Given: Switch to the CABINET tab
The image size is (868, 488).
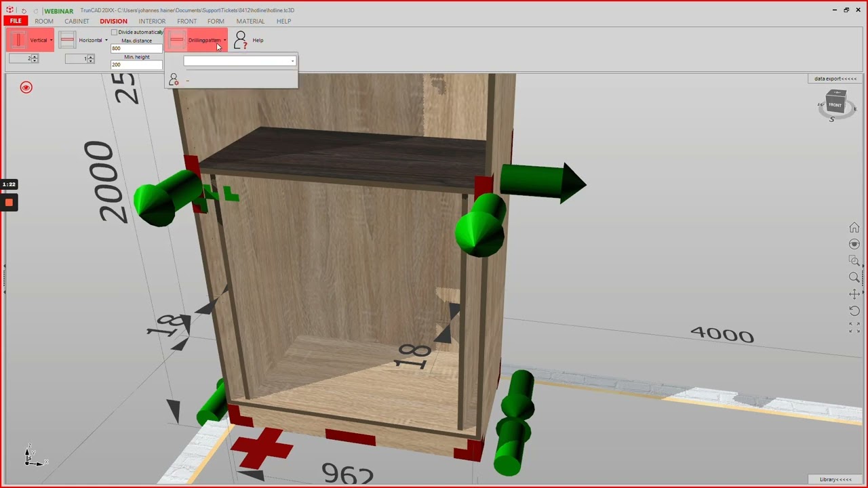Looking at the screenshot, I should tap(77, 22).
